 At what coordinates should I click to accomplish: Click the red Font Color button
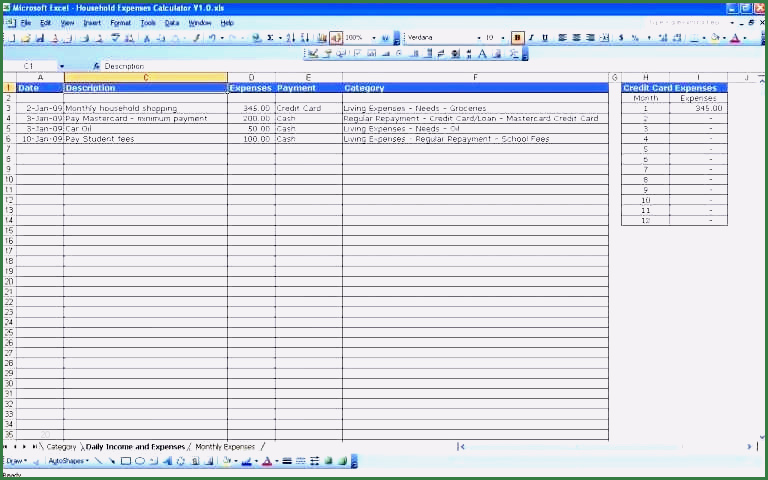(736, 38)
